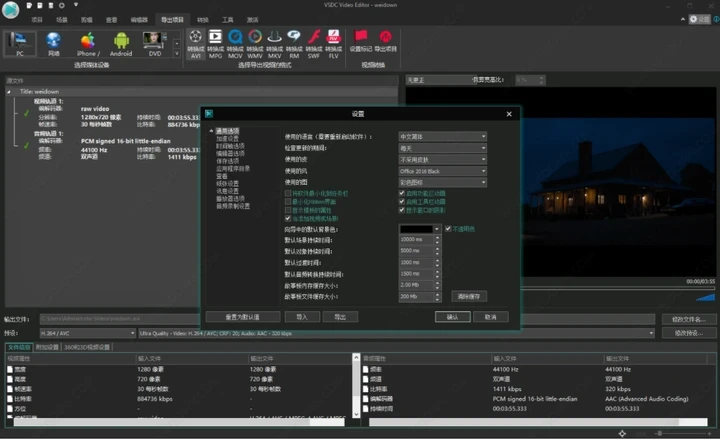Click the output file path field
This screenshot has height=440, width=720.
348,319
